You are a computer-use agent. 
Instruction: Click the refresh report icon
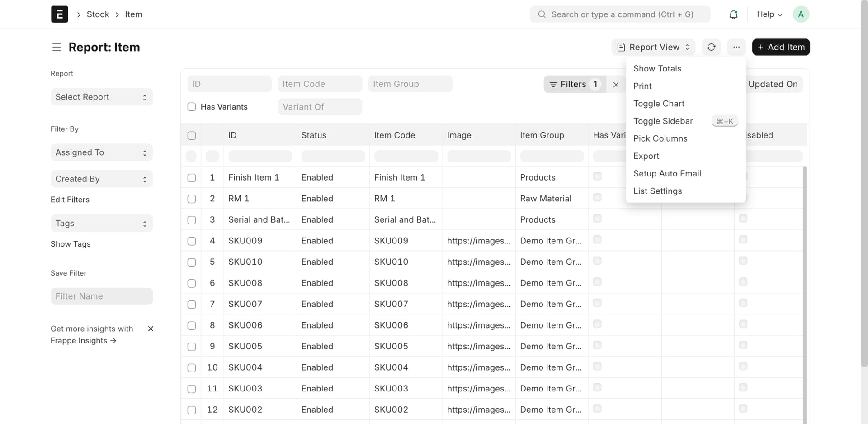pos(711,47)
